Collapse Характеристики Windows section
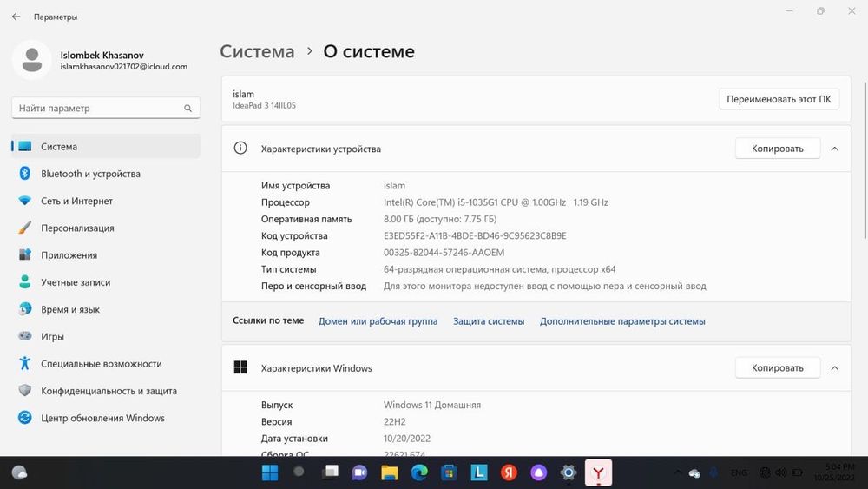This screenshot has width=868, height=489. 835,367
